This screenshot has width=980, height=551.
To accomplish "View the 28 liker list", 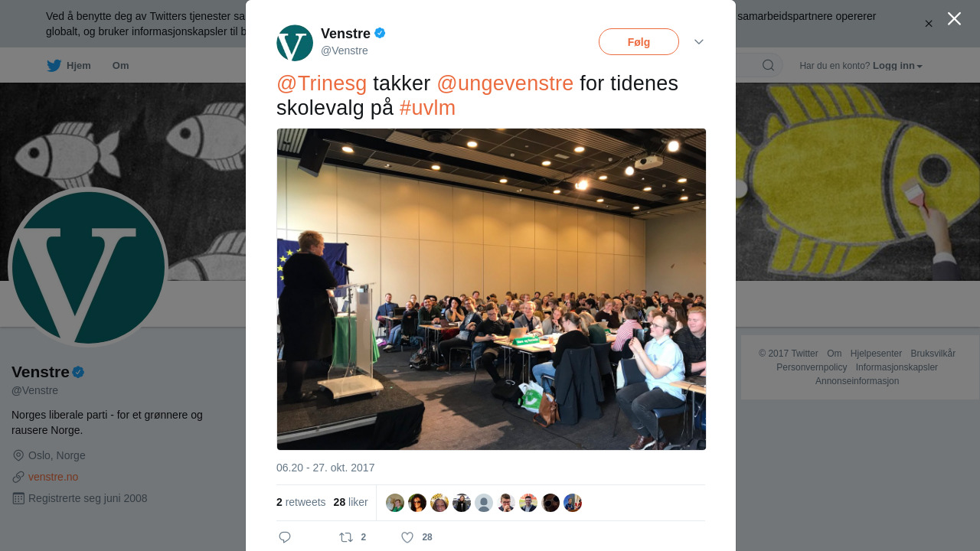I will [x=351, y=502].
